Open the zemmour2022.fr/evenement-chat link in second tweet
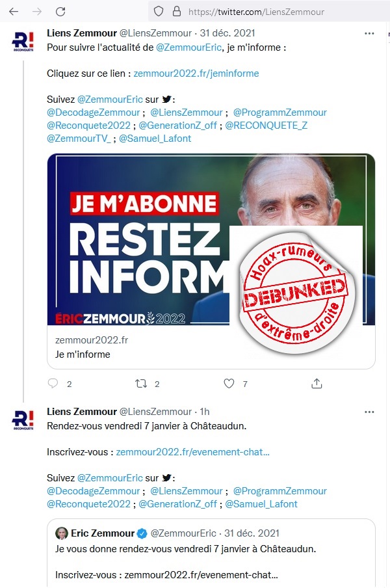 pyautogui.click(x=192, y=452)
